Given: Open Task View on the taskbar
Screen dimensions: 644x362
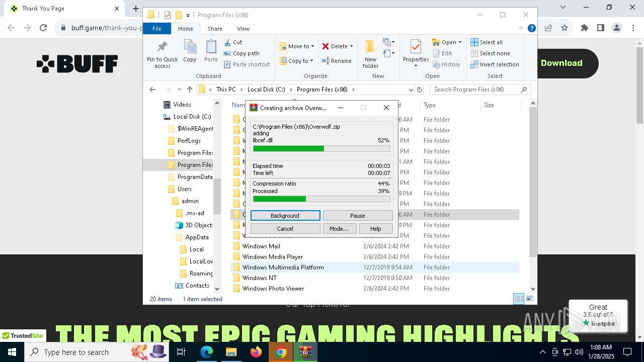Looking at the screenshot, I should 181,352.
